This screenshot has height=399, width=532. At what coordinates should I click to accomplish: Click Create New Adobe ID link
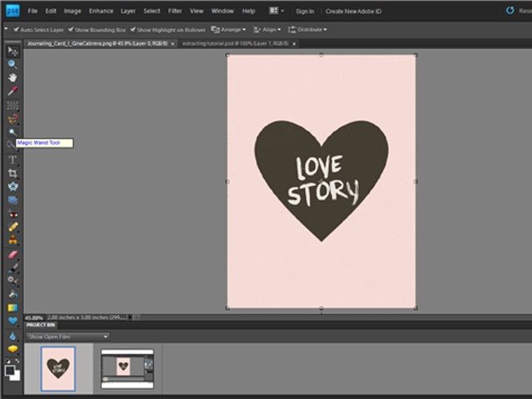click(353, 11)
